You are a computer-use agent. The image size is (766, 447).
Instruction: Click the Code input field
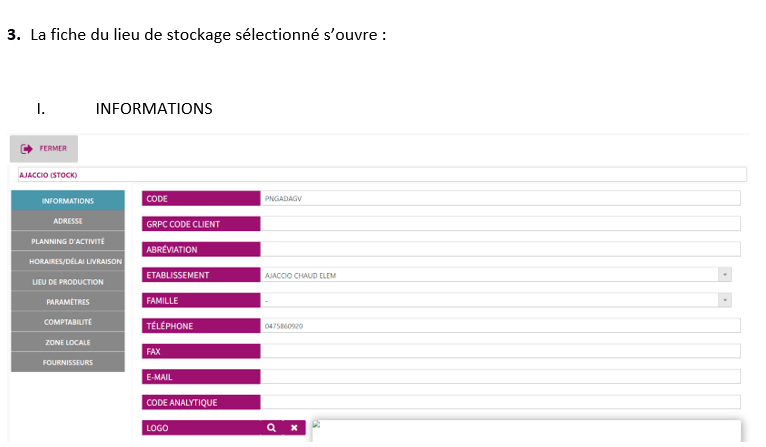point(500,198)
